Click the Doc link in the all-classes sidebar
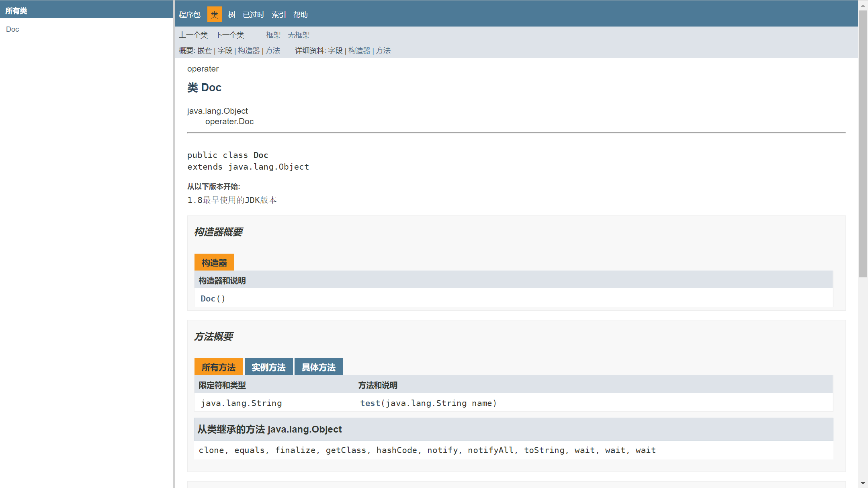The image size is (868, 488). (x=12, y=29)
